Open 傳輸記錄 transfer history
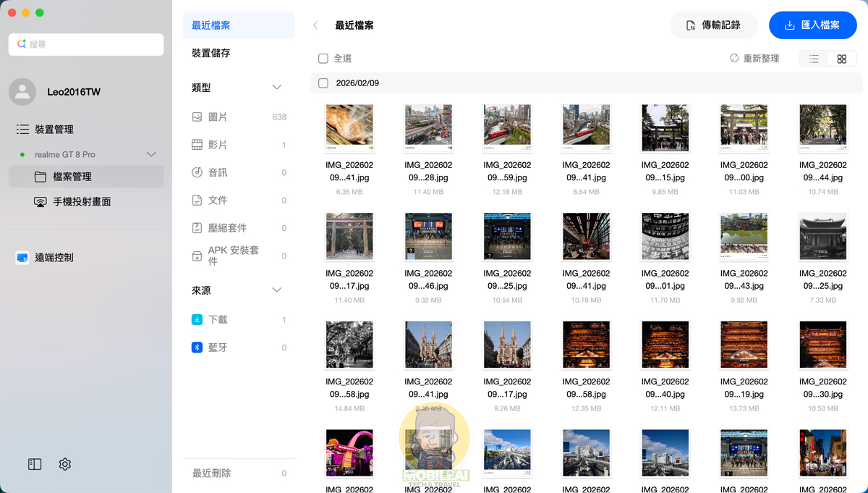 [x=713, y=25]
